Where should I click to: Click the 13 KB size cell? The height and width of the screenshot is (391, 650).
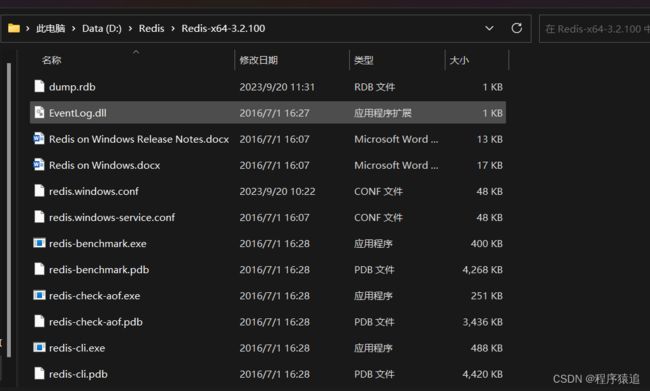tap(490, 139)
